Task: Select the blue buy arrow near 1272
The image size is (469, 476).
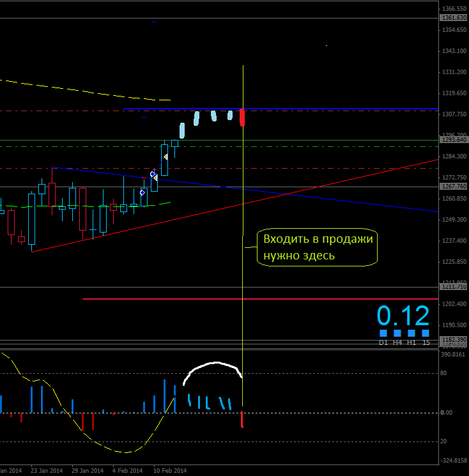Action: tap(152, 174)
